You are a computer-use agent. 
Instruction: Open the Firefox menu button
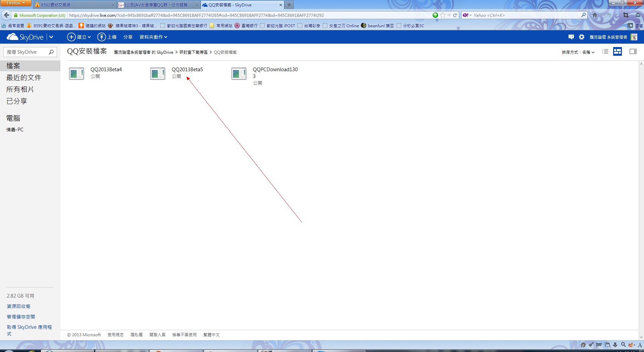tap(16, 3)
